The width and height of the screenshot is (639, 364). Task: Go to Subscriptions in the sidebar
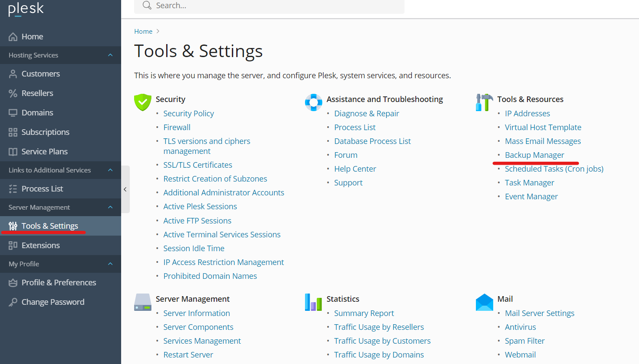[45, 132]
